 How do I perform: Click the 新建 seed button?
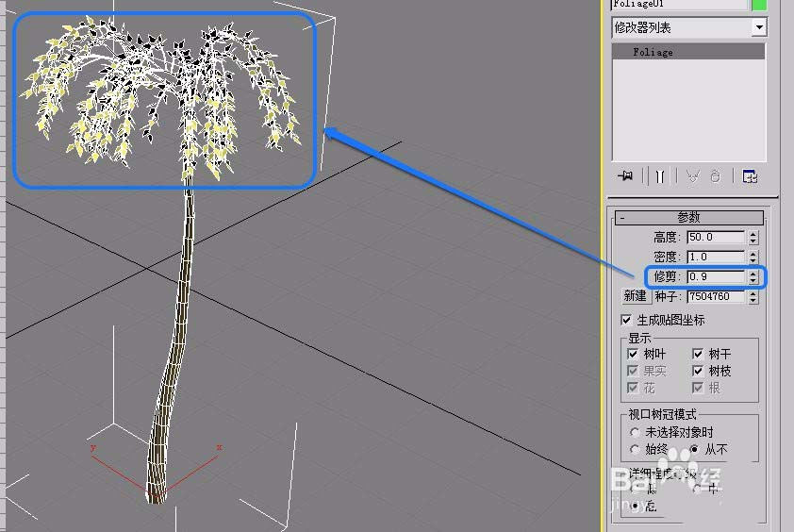[635, 296]
